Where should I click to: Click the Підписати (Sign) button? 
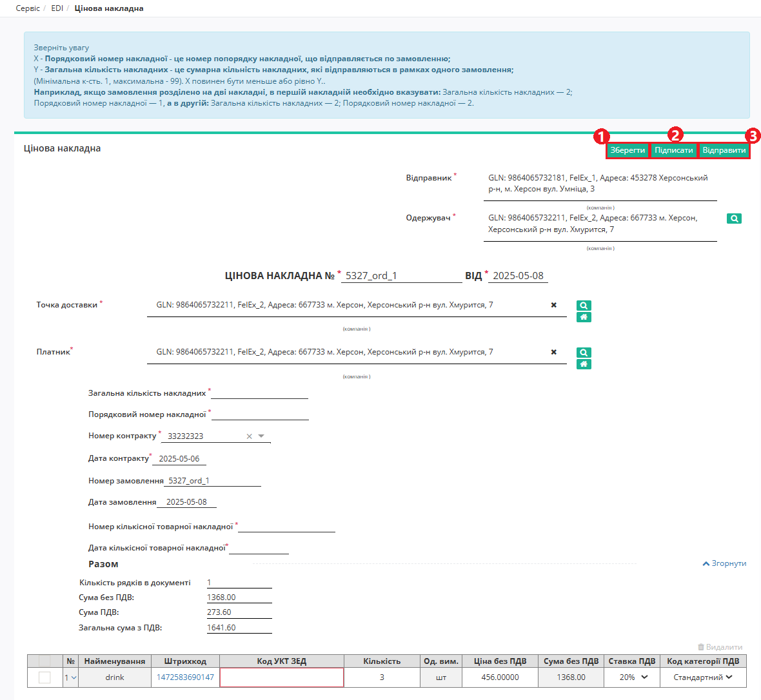pyautogui.click(x=674, y=150)
